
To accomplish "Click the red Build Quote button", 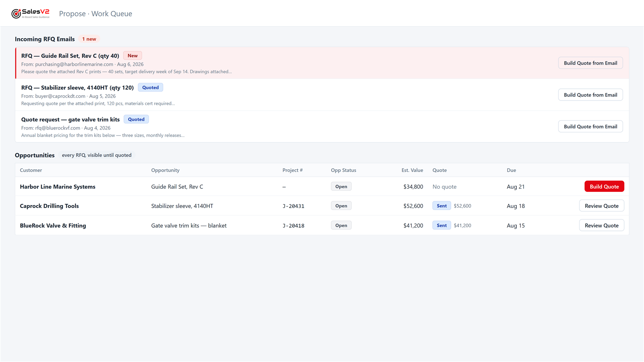I will coord(604,187).
